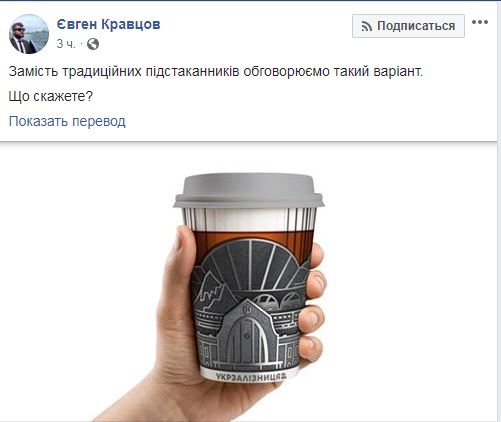Image resolution: width=501 pixels, height=422 pixels.
Task: Show translation via Показать перевод link
Action: coord(67,121)
